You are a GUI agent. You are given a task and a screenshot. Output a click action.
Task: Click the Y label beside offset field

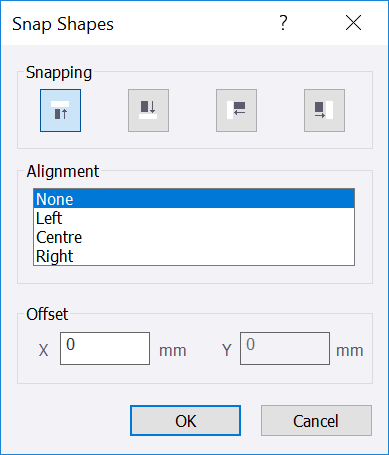(x=227, y=350)
